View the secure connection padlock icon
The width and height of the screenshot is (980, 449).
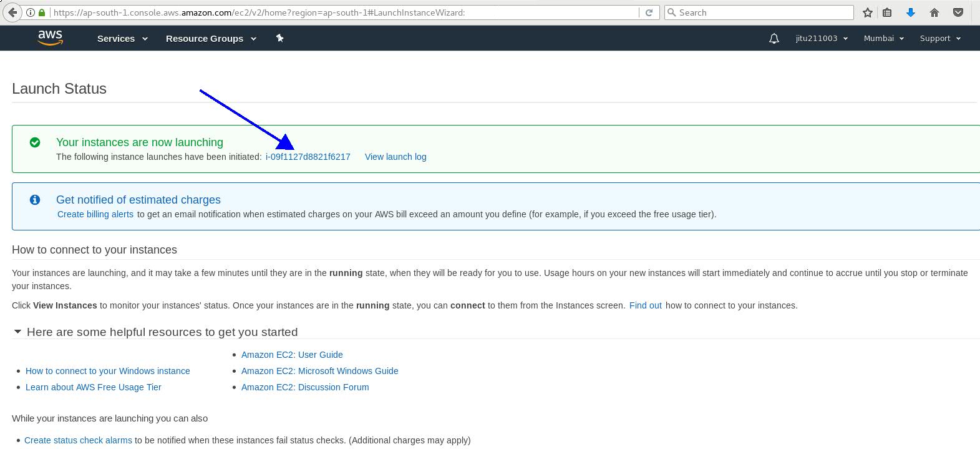pyautogui.click(x=42, y=12)
